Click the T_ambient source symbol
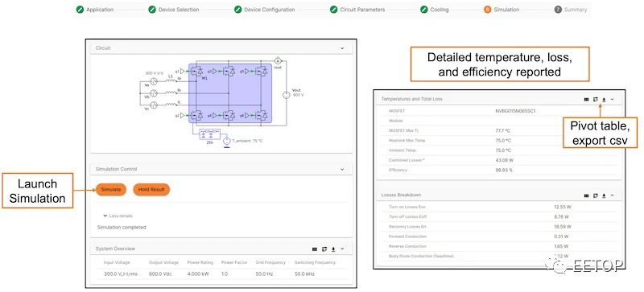 click(x=227, y=142)
